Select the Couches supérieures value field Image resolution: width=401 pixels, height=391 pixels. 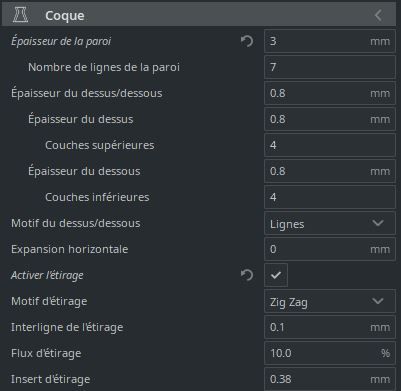point(330,145)
